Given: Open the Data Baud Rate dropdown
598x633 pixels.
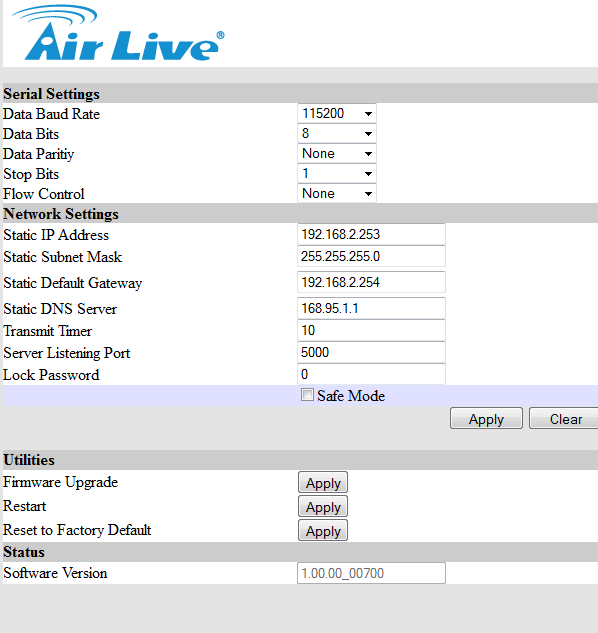Looking at the screenshot, I should [337, 113].
